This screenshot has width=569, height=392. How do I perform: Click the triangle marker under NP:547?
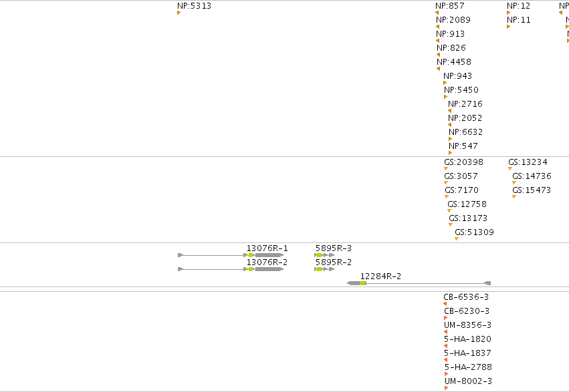[x=451, y=153]
